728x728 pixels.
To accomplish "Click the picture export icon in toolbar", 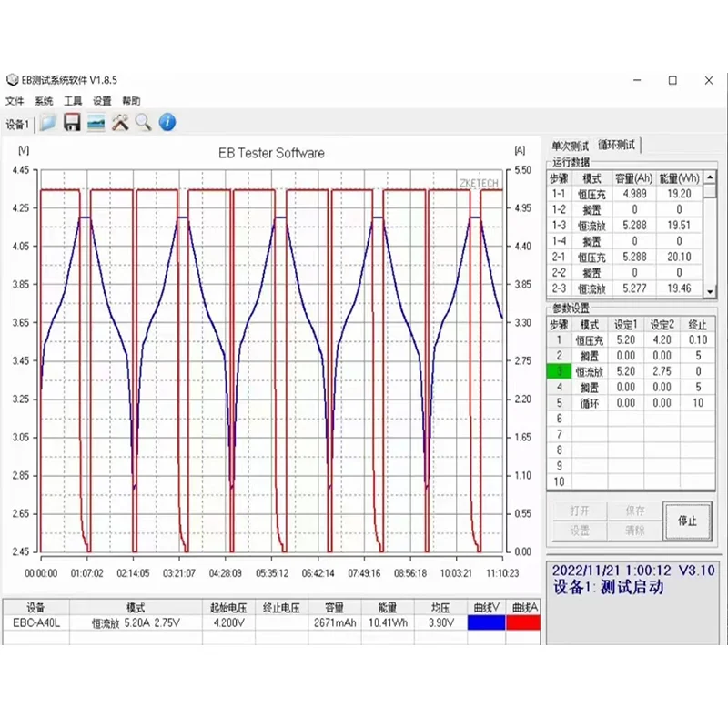I will pyautogui.click(x=96, y=123).
